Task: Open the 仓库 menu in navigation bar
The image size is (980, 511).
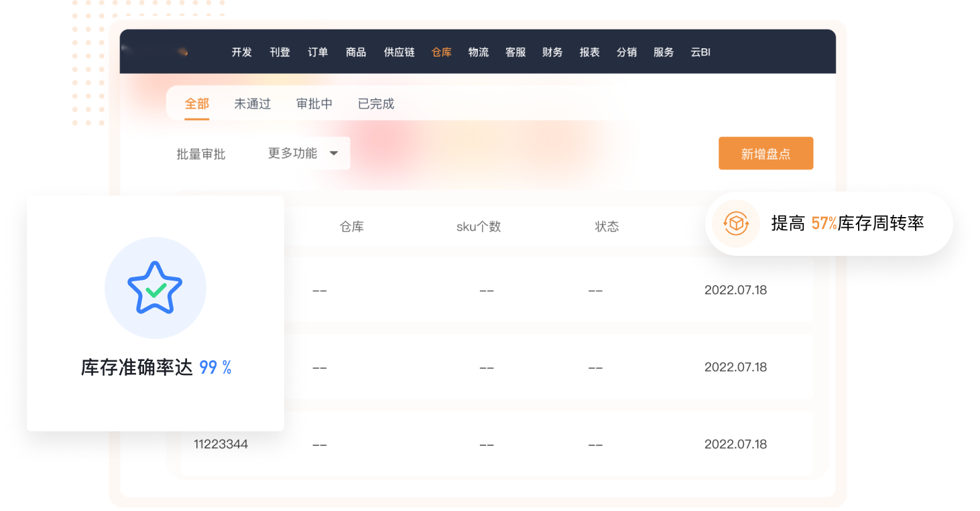Action: [x=441, y=52]
